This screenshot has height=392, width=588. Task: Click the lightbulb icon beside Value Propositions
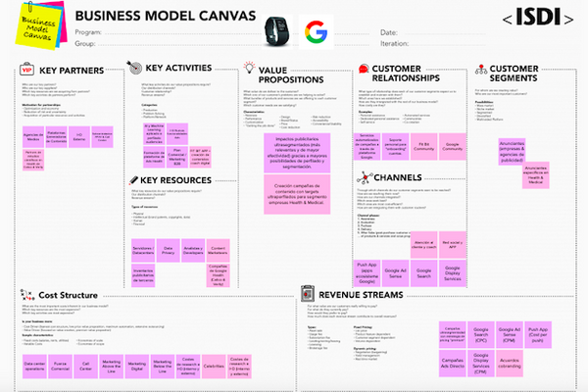248,73
